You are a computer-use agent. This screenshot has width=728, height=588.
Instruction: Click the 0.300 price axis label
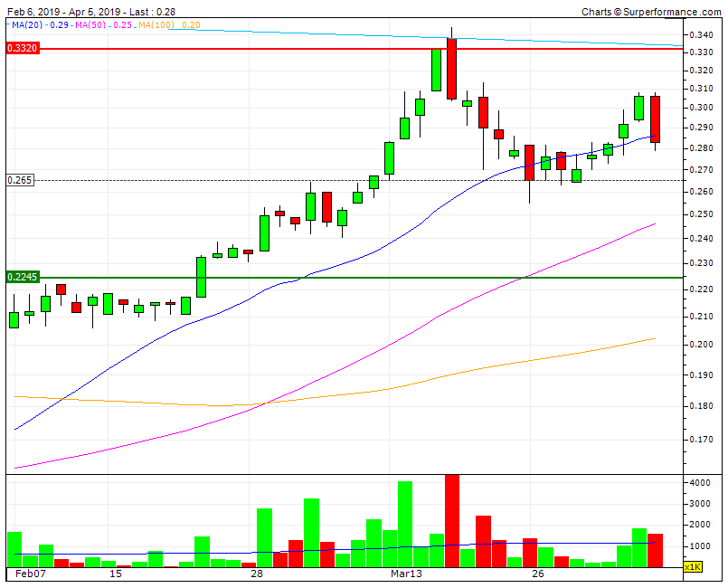(x=701, y=108)
